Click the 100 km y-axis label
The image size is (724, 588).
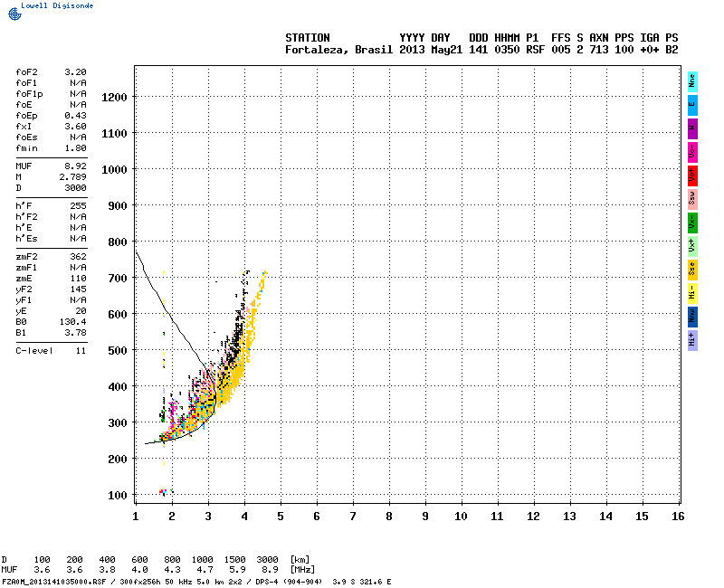click(x=118, y=496)
